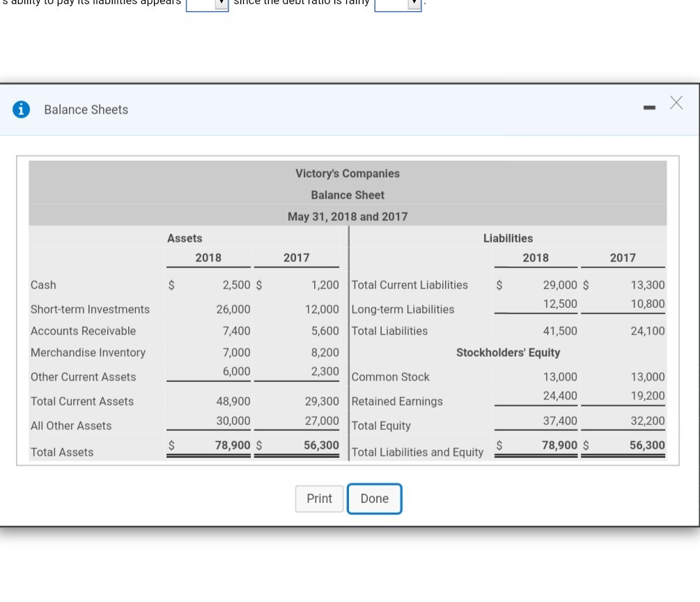
Task: Click Other Current Assets value 6,000
Action: (237, 371)
